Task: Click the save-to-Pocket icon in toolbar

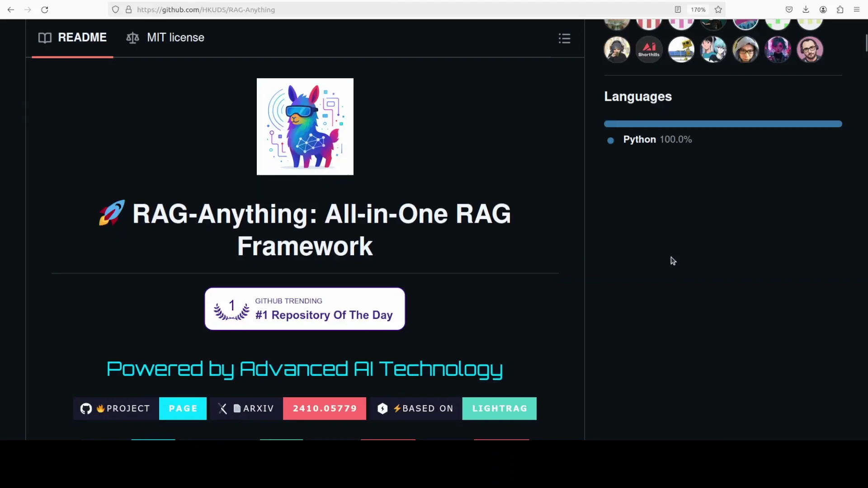Action: click(x=789, y=9)
